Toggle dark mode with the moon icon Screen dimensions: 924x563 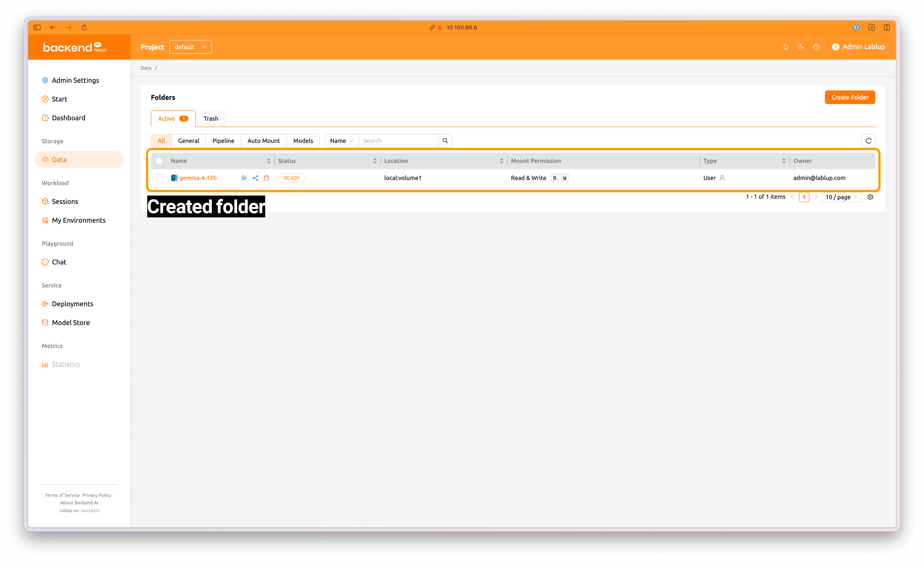(x=801, y=47)
